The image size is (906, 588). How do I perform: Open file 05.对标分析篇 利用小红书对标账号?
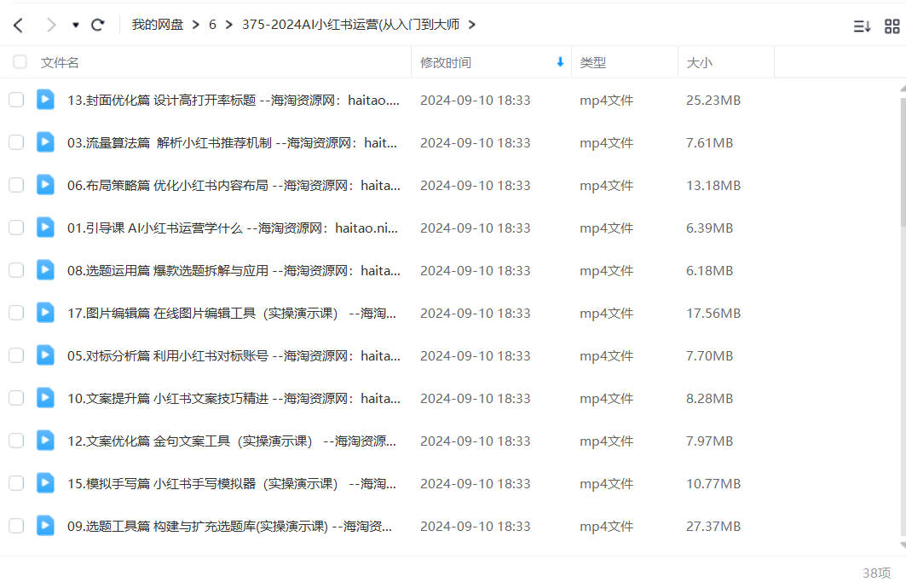(234, 356)
